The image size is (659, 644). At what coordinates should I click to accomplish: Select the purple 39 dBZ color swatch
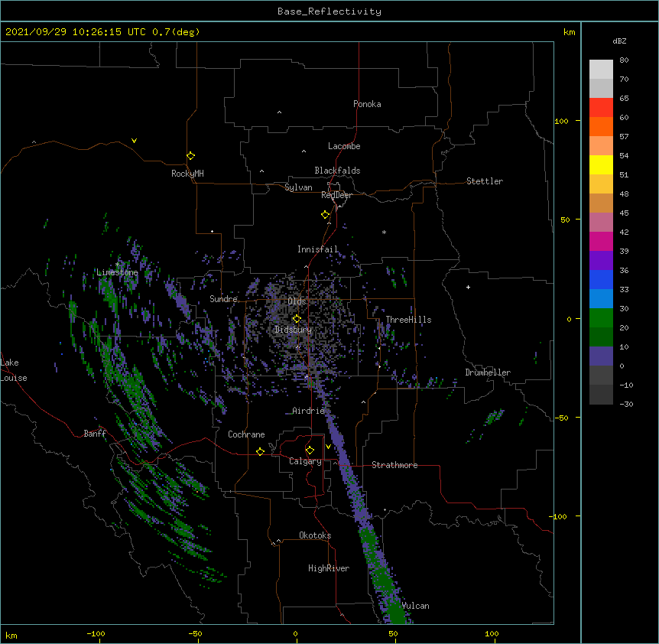point(601,260)
